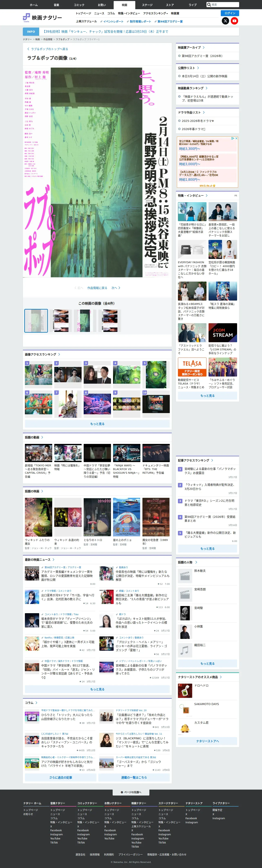Click the 映画賞アーカイブ chevron icon
The width and height of the screenshot is (262, 868).
[204, 48]
